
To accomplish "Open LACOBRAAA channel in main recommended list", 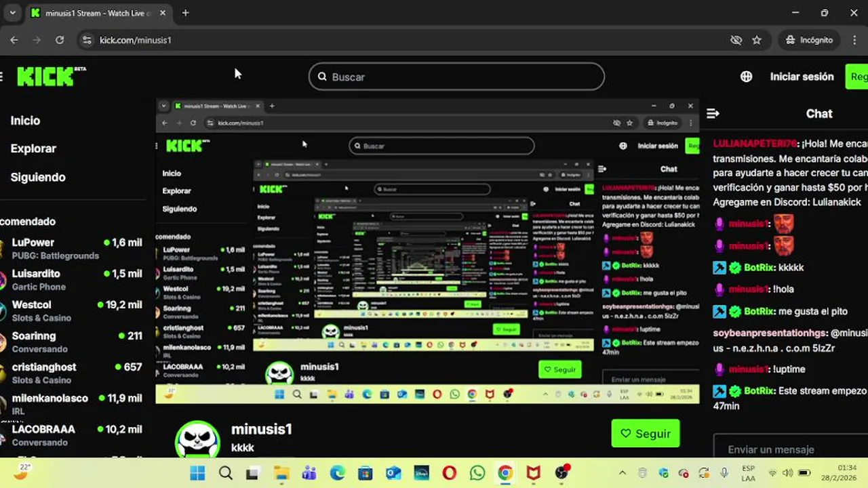I will click(71, 436).
